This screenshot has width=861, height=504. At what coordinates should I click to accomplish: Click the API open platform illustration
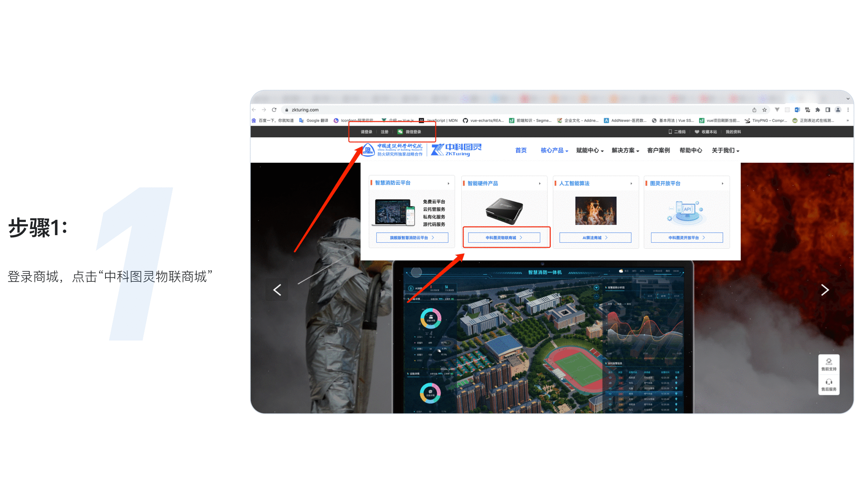coord(686,212)
